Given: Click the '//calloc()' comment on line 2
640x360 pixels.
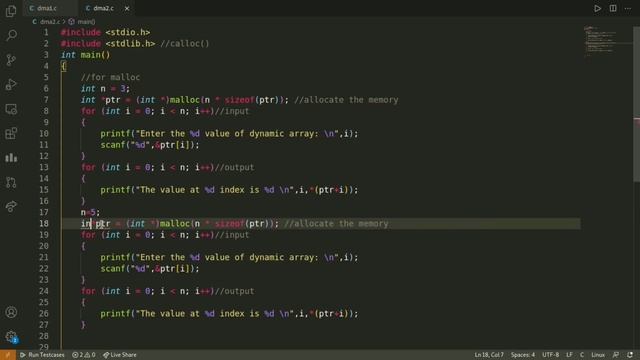Looking at the screenshot, I should point(184,44).
